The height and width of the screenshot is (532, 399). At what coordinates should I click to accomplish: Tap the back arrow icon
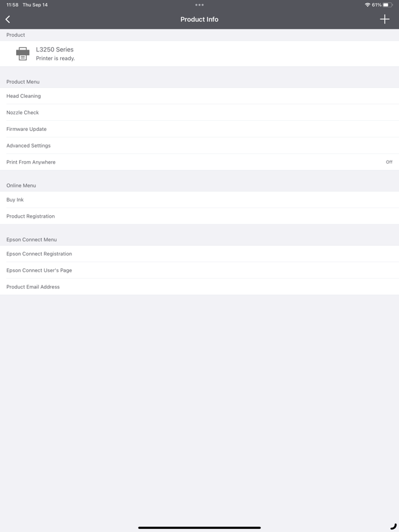point(8,19)
